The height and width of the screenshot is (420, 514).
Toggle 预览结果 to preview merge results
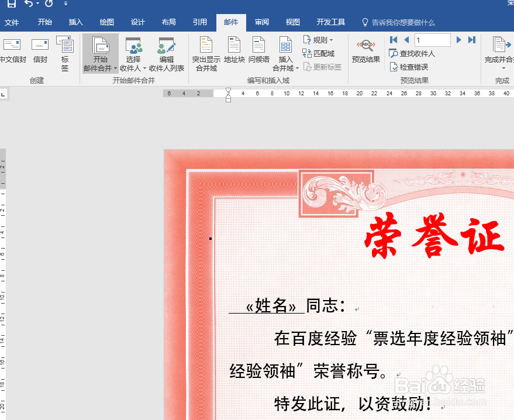(x=367, y=56)
